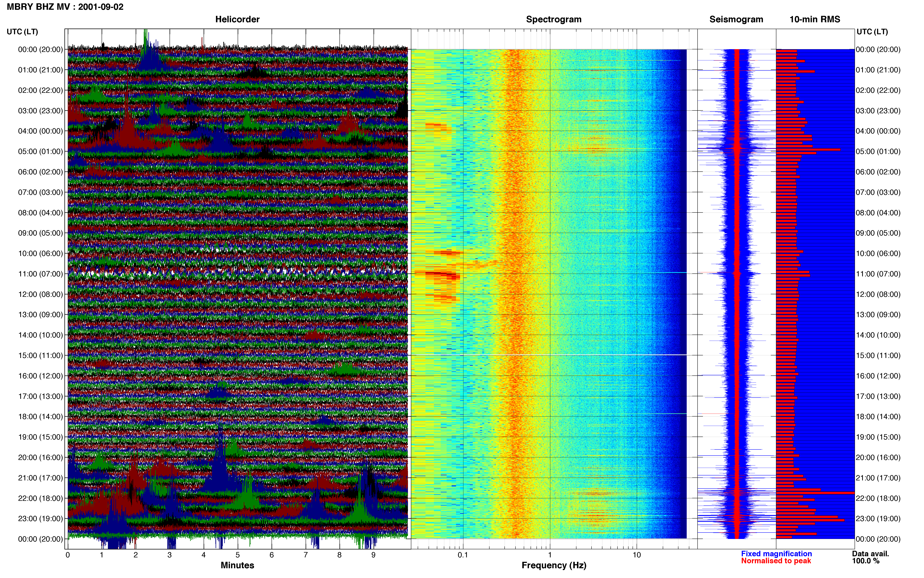Click the left '18:00 (14:00)' time label
This screenshot has width=924, height=578.
41,417
